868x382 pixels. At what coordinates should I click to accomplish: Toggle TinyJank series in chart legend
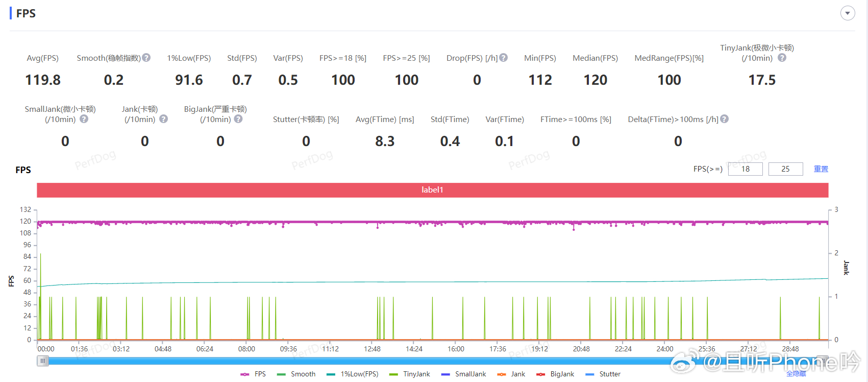pos(410,374)
